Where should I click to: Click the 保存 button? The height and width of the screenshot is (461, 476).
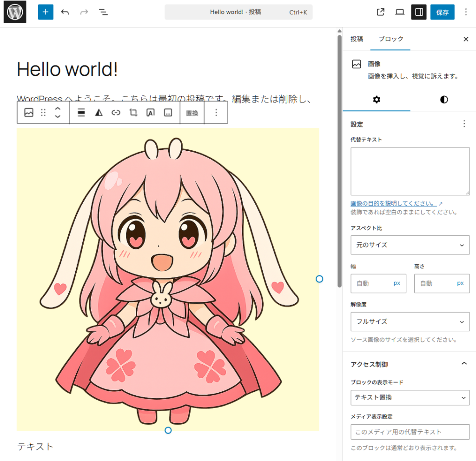442,13
